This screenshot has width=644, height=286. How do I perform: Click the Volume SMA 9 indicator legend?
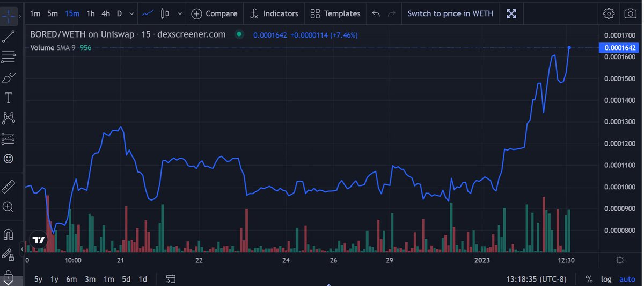[x=61, y=47]
